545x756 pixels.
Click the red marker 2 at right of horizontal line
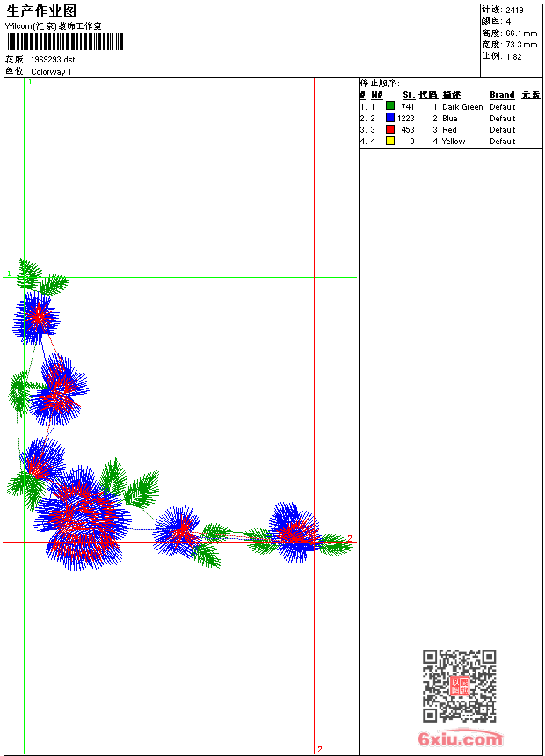[350, 538]
